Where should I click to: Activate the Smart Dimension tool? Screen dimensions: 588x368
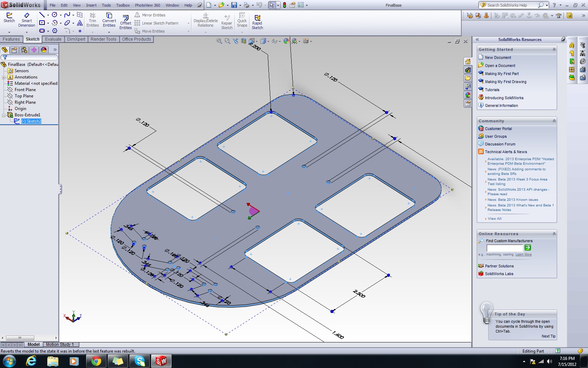coord(27,20)
